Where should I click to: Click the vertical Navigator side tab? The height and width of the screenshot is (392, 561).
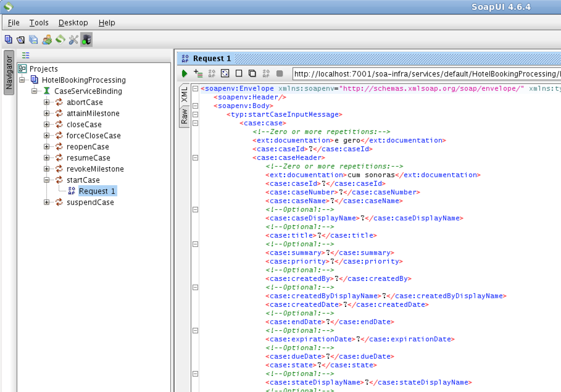tap(9, 73)
